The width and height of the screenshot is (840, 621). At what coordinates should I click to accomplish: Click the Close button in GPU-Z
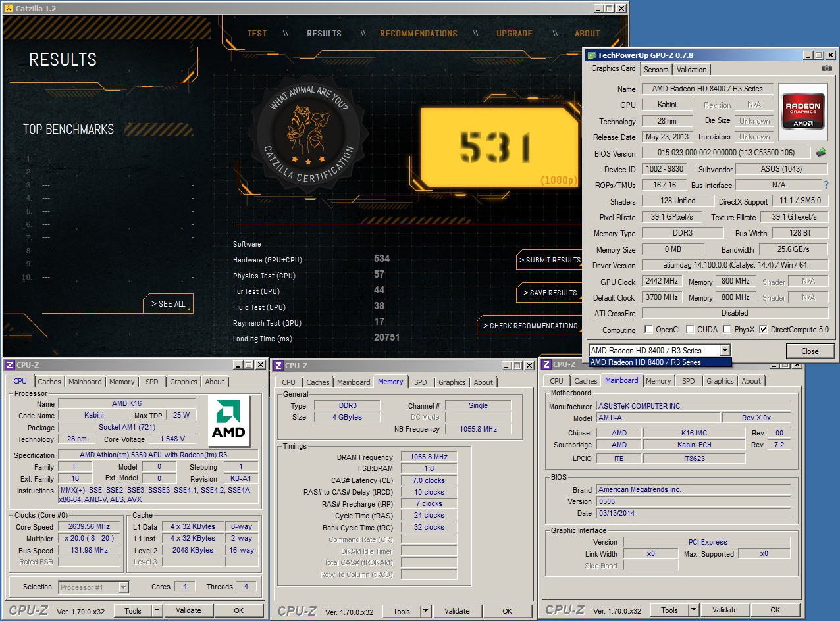810,351
